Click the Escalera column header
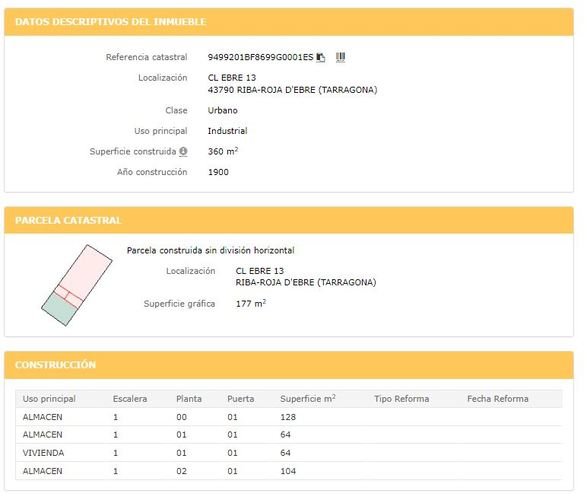The width and height of the screenshot is (587, 503). [130, 399]
